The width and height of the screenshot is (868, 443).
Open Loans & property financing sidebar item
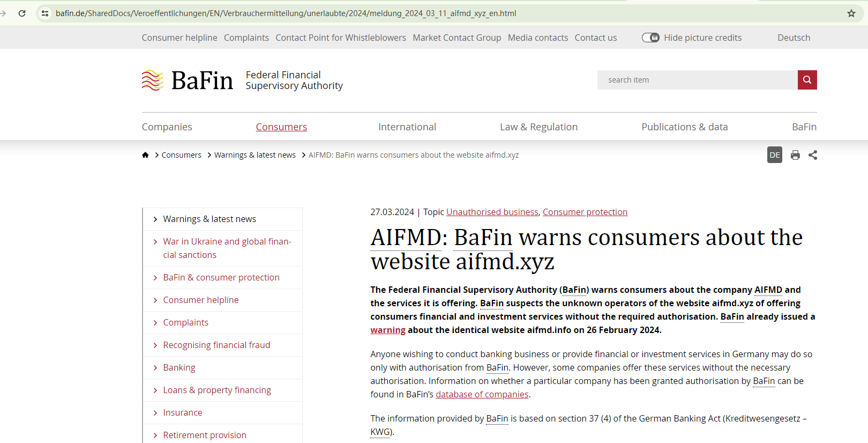pos(217,390)
